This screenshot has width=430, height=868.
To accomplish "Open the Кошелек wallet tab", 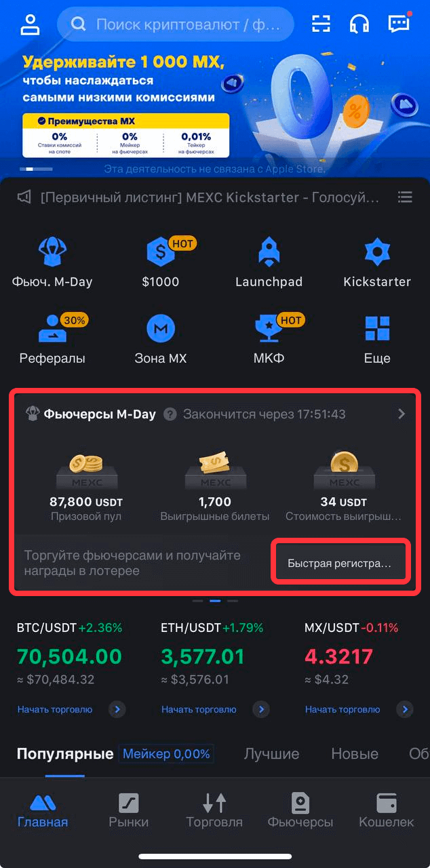I will 386,810.
